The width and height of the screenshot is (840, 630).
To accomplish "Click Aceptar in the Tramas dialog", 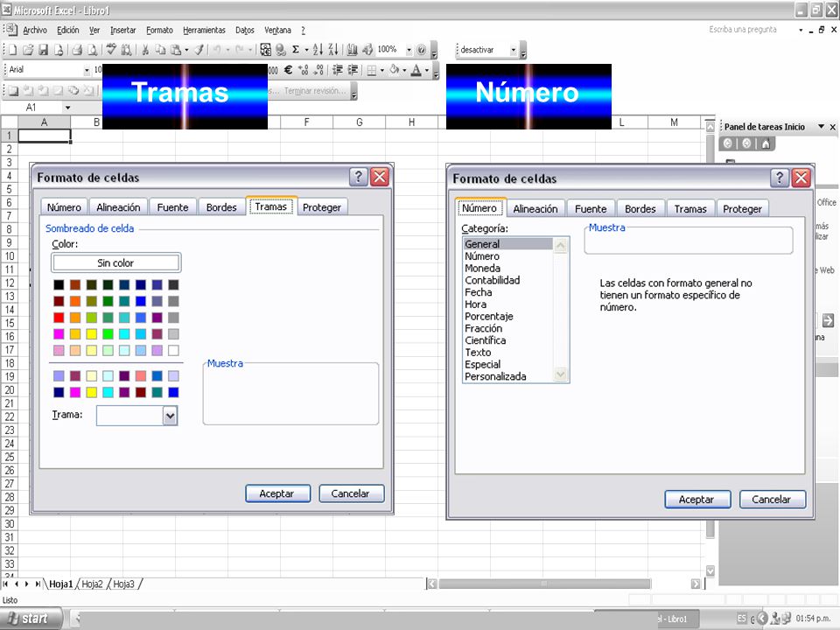I will tap(277, 493).
